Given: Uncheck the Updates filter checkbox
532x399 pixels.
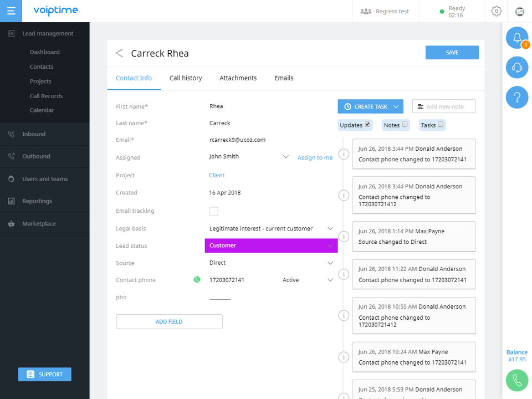Looking at the screenshot, I should tap(367, 124).
